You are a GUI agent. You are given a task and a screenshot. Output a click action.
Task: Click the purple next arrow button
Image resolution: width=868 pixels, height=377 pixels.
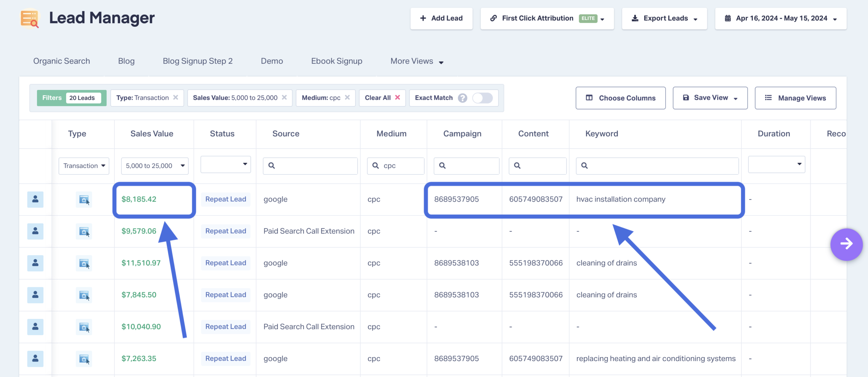[846, 244]
